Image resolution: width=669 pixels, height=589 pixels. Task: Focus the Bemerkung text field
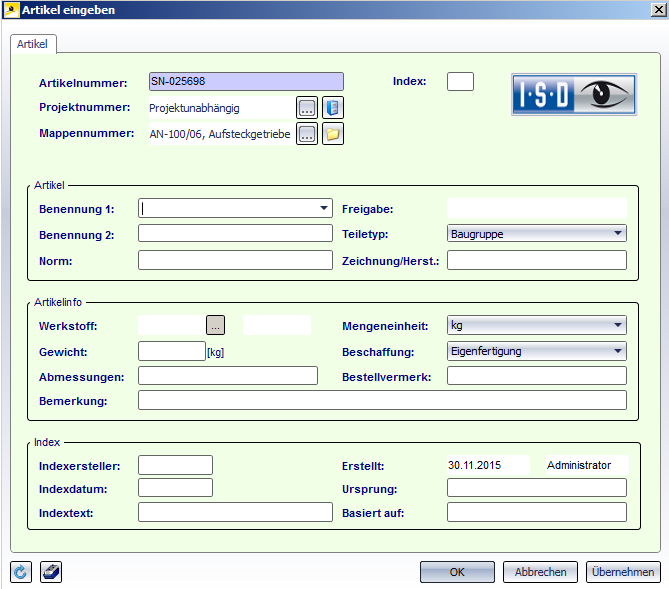click(x=382, y=401)
